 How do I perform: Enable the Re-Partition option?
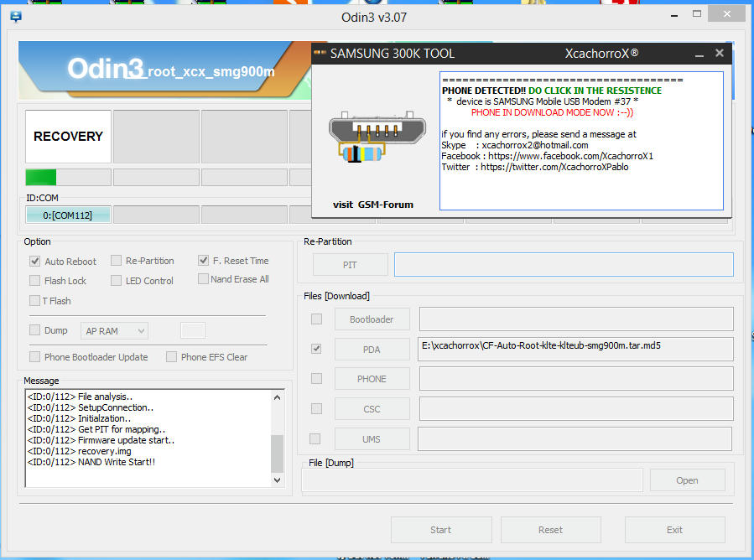116,261
